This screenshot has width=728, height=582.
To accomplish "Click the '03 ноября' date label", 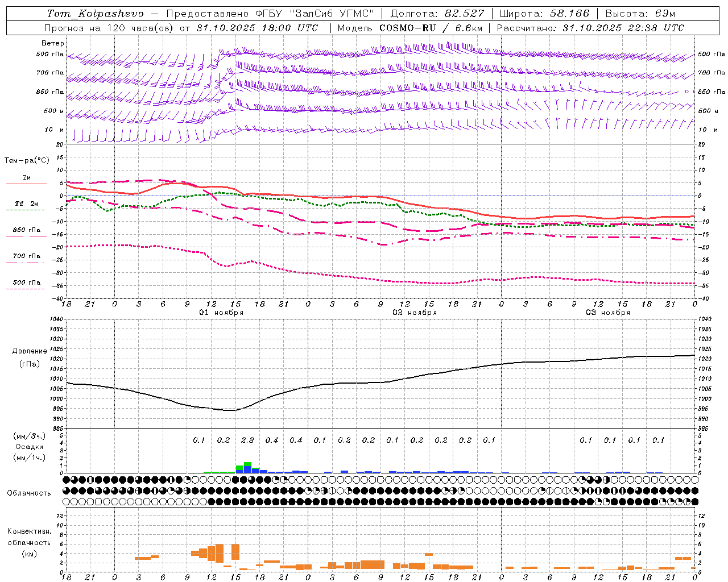I will (608, 313).
